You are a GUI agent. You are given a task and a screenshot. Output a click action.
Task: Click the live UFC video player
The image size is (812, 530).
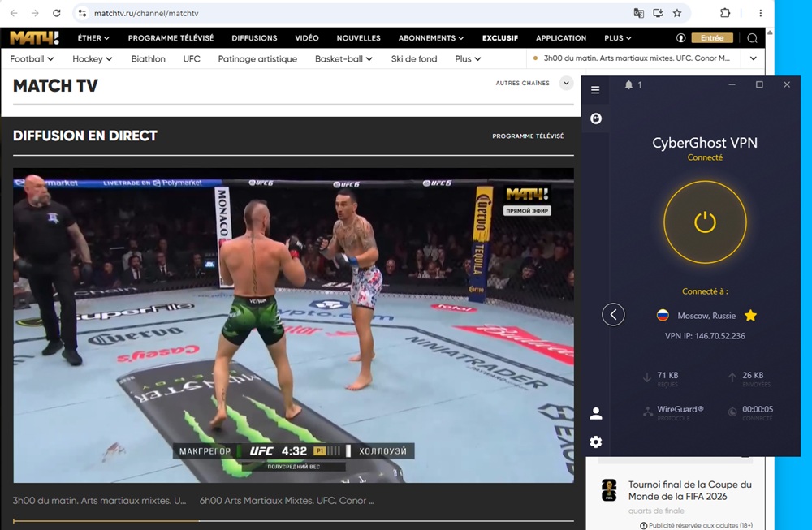point(293,325)
